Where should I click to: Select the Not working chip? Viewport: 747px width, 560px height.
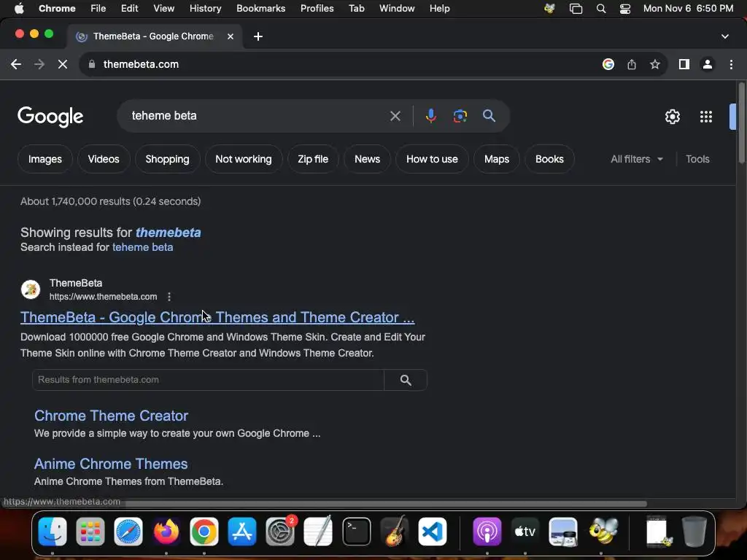(x=244, y=159)
